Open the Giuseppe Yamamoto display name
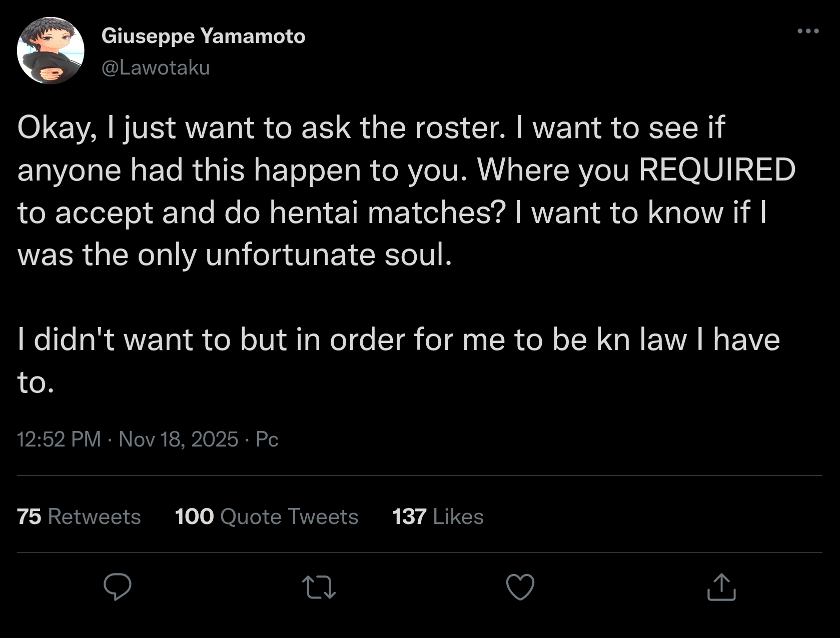 203,36
